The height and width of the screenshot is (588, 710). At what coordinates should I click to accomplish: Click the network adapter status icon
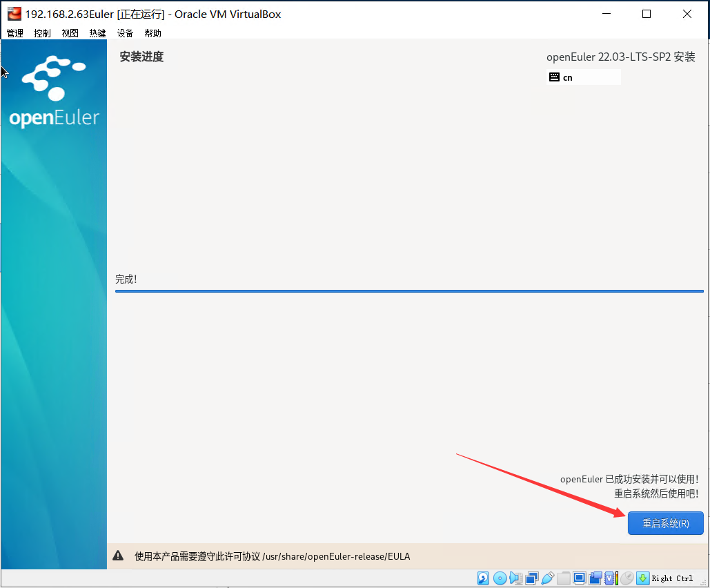click(x=532, y=578)
